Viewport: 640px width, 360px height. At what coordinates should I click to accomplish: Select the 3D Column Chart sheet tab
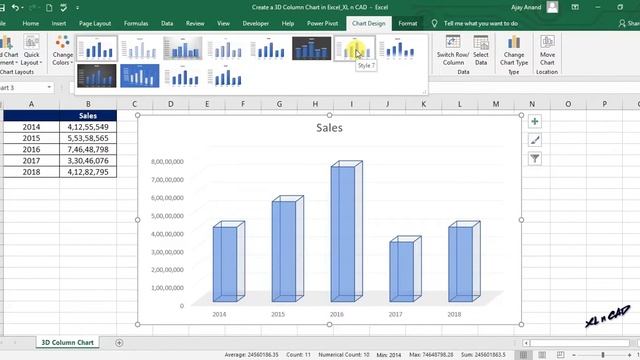coord(67,342)
